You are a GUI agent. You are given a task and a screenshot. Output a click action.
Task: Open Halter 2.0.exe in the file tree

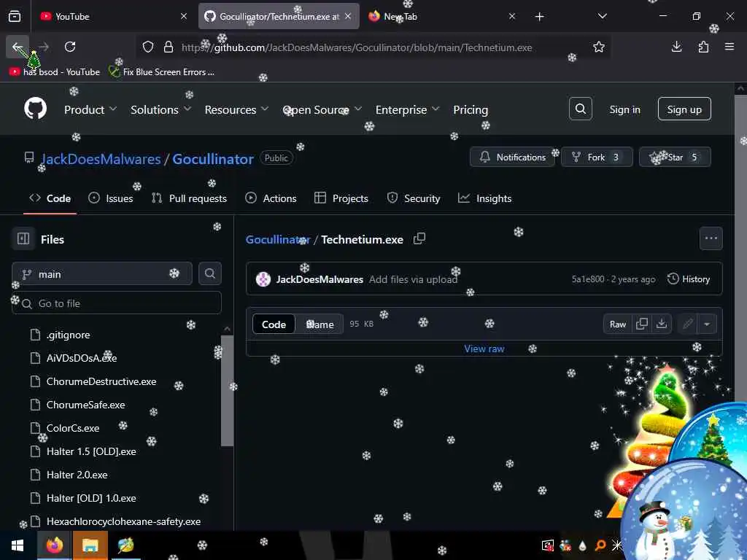coord(77,475)
